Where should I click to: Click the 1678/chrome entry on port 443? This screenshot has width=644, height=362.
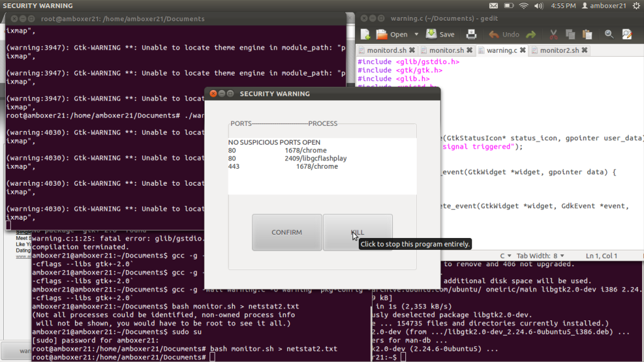(317, 166)
